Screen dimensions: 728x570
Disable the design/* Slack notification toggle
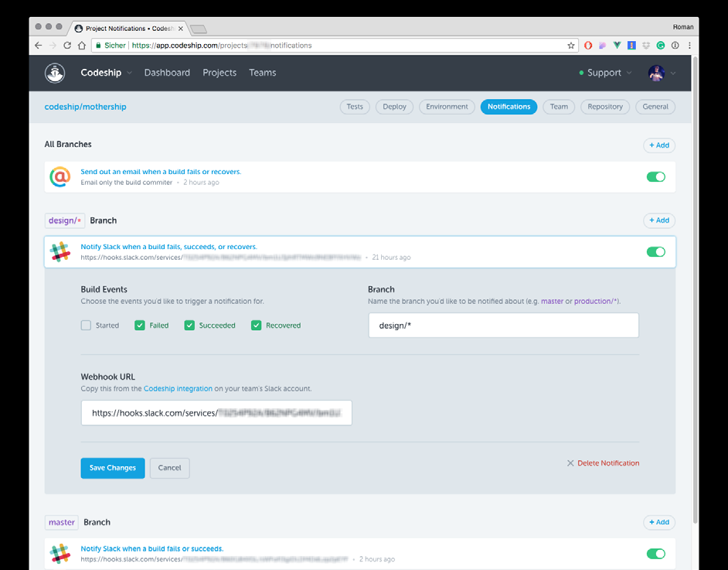(x=656, y=252)
